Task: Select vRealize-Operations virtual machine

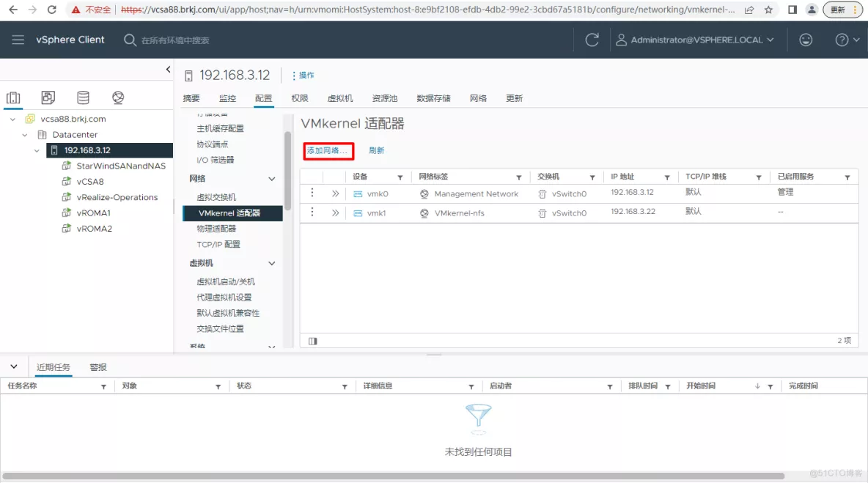Action: click(x=117, y=197)
